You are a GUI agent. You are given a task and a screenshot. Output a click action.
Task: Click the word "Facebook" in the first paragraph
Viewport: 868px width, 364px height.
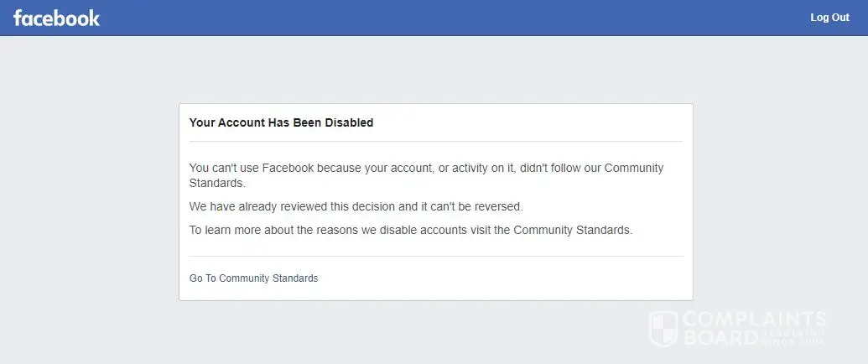pos(288,168)
